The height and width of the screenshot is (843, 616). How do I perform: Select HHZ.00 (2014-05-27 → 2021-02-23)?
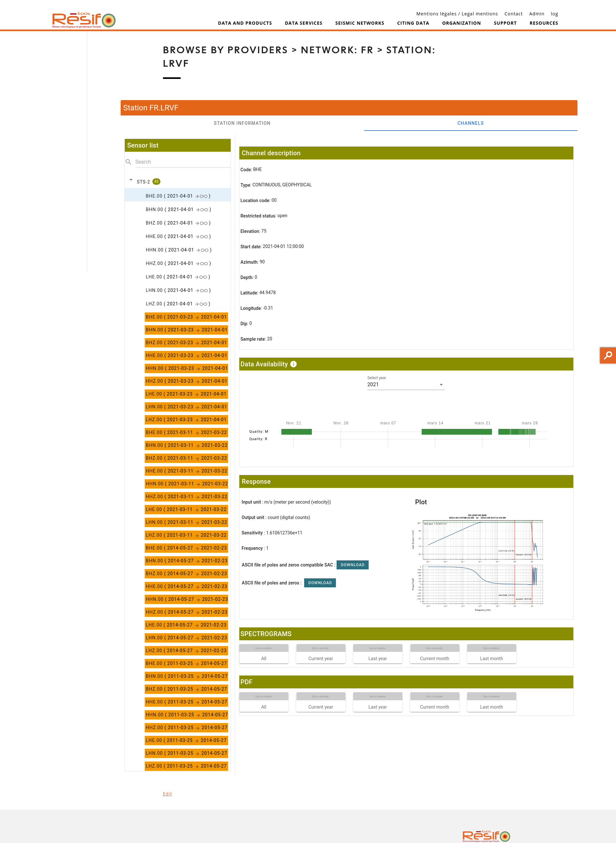pyautogui.click(x=186, y=612)
